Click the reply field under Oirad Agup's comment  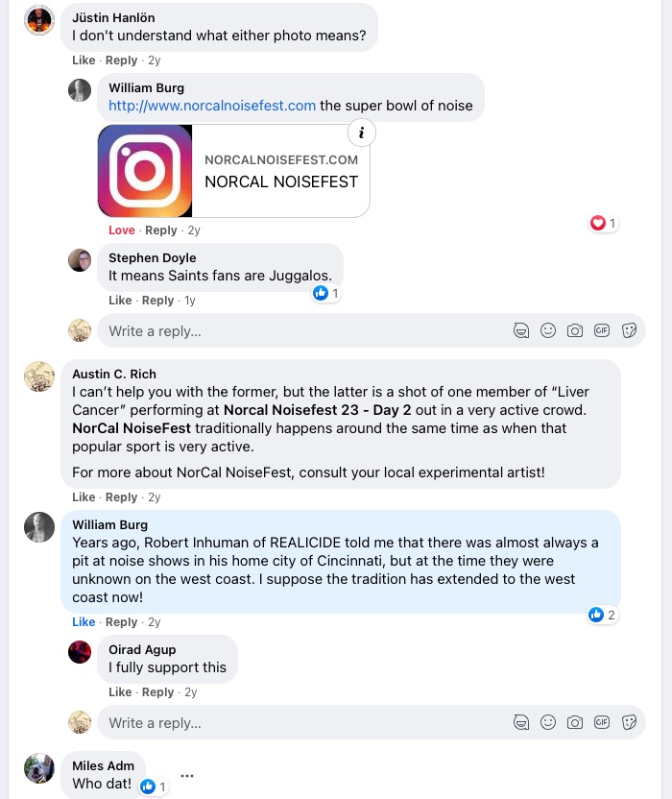(x=307, y=722)
